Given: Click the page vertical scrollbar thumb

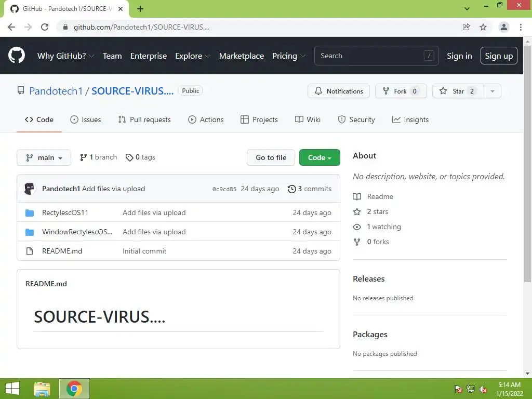Looking at the screenshot, I should (527, 163).
